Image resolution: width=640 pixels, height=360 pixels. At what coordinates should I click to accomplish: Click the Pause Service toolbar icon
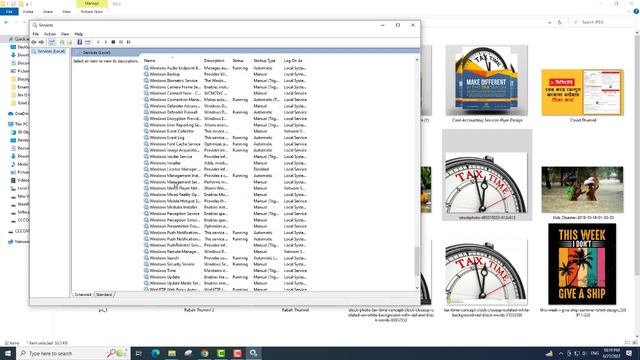(x=121, y=42)
